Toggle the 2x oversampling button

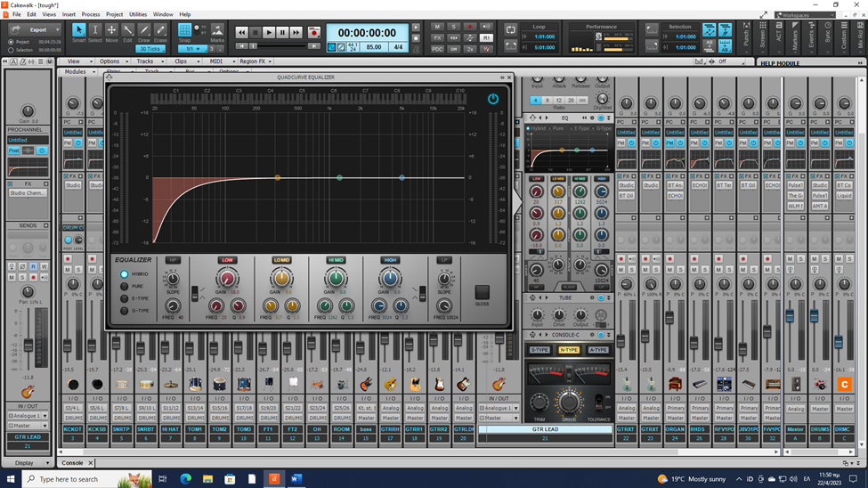(470, 49)
